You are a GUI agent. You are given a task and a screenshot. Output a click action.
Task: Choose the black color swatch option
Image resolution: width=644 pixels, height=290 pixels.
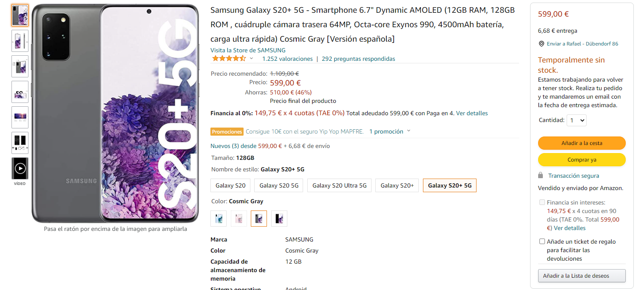point(279,219)
